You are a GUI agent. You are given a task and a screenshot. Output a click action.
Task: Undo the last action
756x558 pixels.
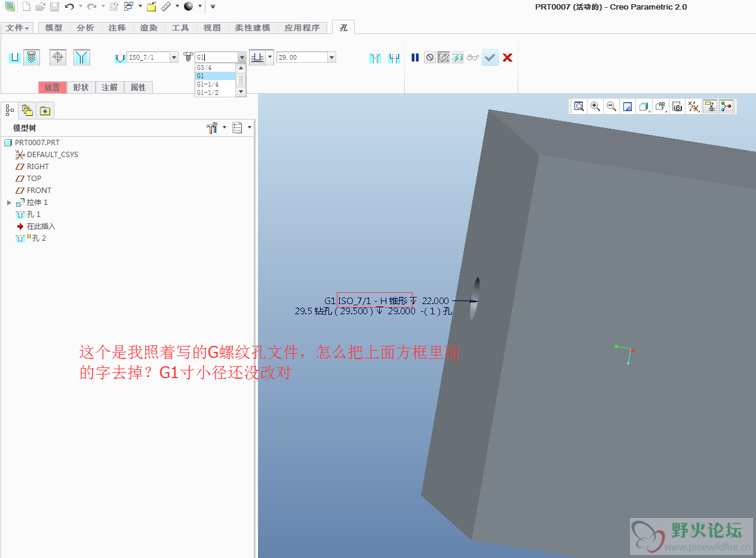pyautogui.click(x=69, y=7)
